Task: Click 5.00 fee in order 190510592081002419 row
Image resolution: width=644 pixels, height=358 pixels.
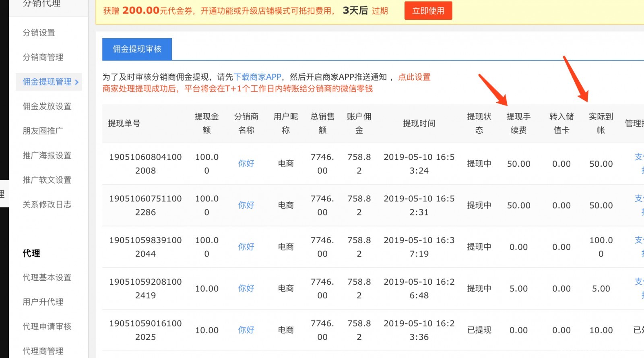Action: [x=518, y=289]
